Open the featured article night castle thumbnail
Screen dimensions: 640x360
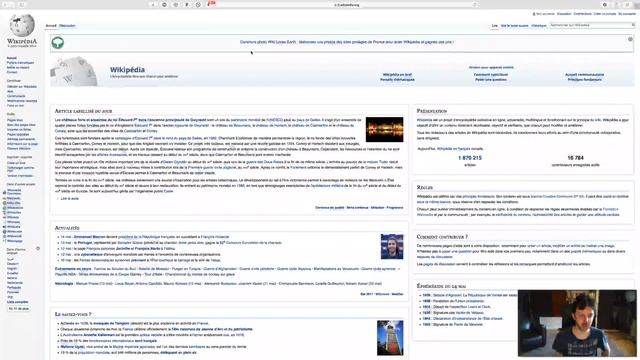384,129
